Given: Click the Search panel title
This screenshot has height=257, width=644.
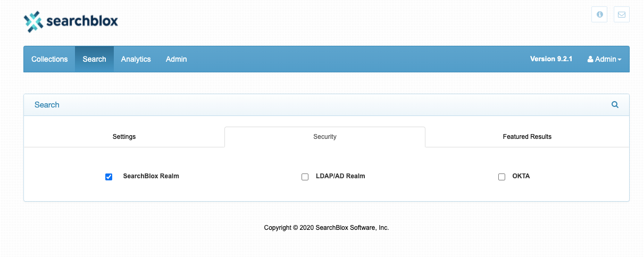Looking at the screenshot, I should click(47, 105).
